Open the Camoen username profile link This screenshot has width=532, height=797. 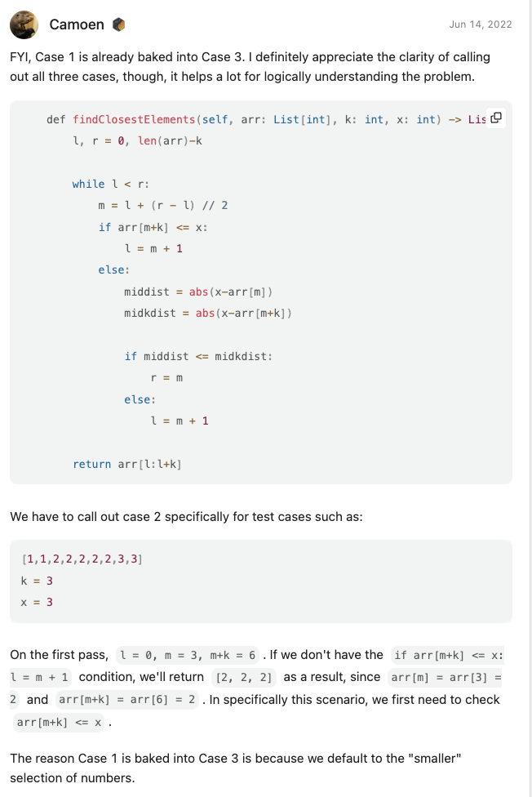(77, 24)
